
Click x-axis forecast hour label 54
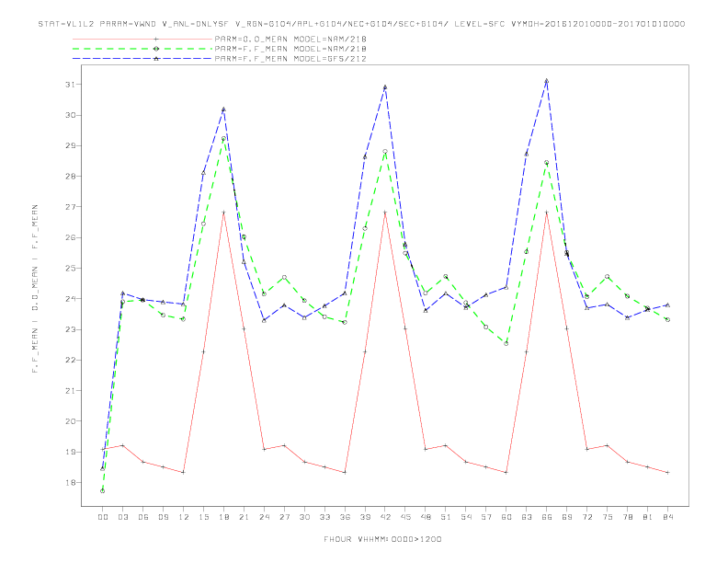click(x=466, y=517)
